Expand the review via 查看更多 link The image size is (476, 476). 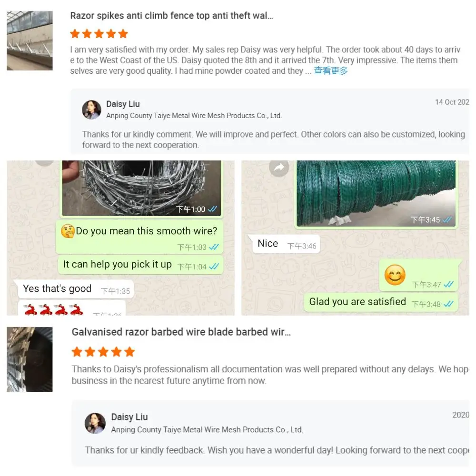click(x=331, y=71)
